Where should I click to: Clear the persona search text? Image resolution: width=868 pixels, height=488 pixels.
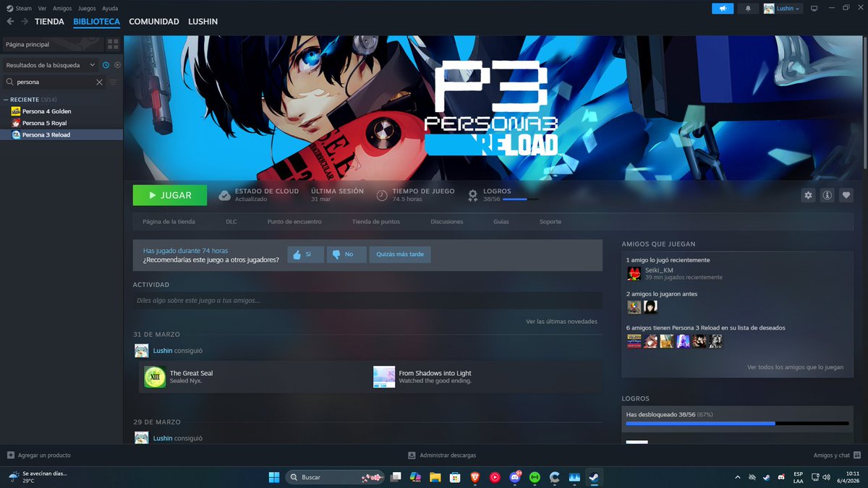pyautogui.click(x=99, y=82)
